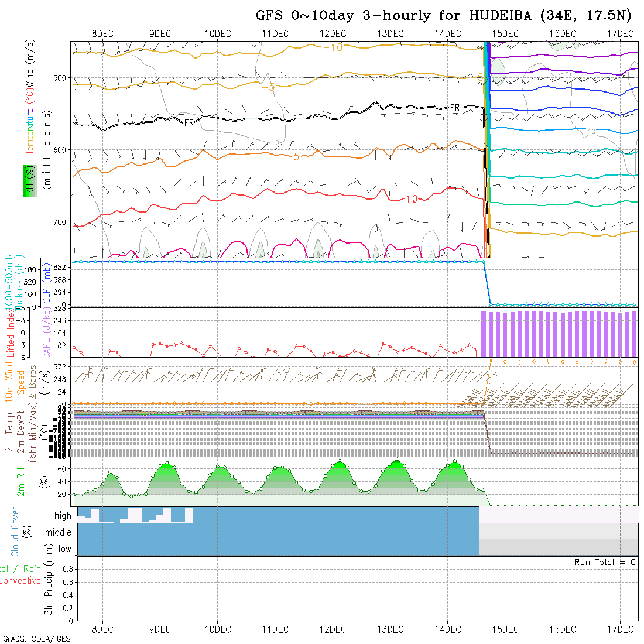Select the 'low' cloud cover row label
Image resolution: width=644 pixels, height=644 pixels.
pos(64,549)
